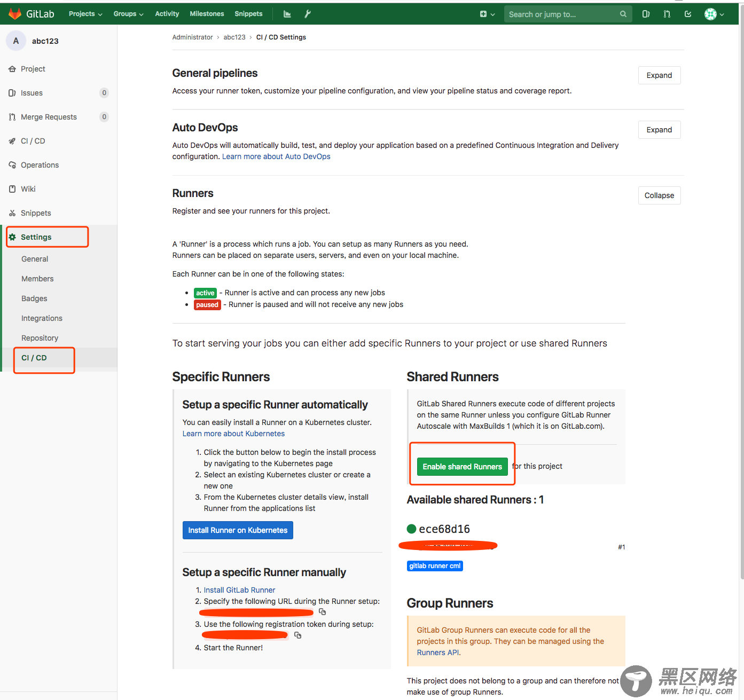Open the Projects dropdown menu
Screen dimensions: 744x700
(85, 14)
